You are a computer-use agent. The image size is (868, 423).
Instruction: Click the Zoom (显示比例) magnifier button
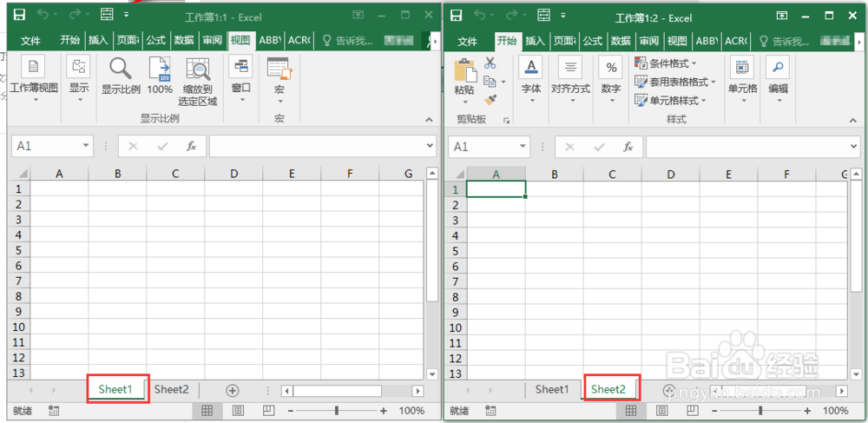121,76
